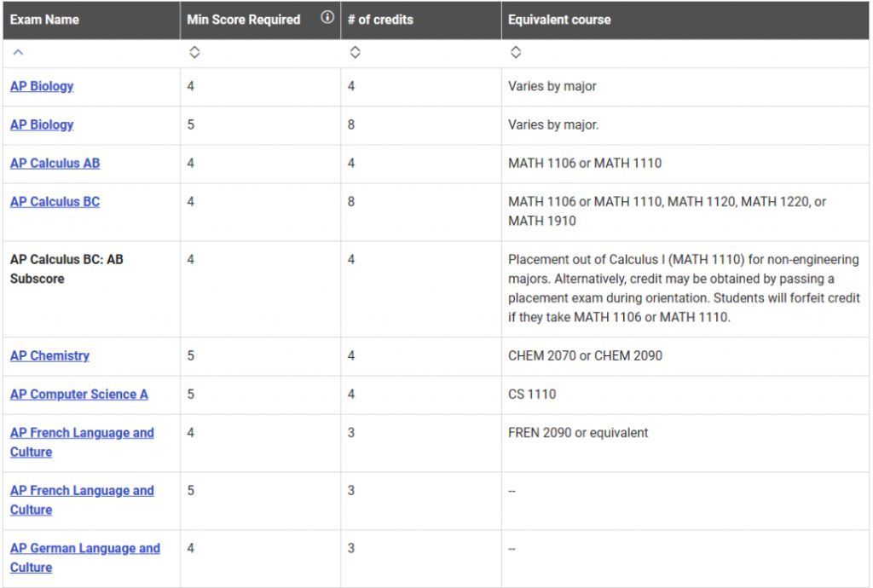873x588 pixels.
Task: Click the Equivalent course sort icon
Action: (515, 53)
